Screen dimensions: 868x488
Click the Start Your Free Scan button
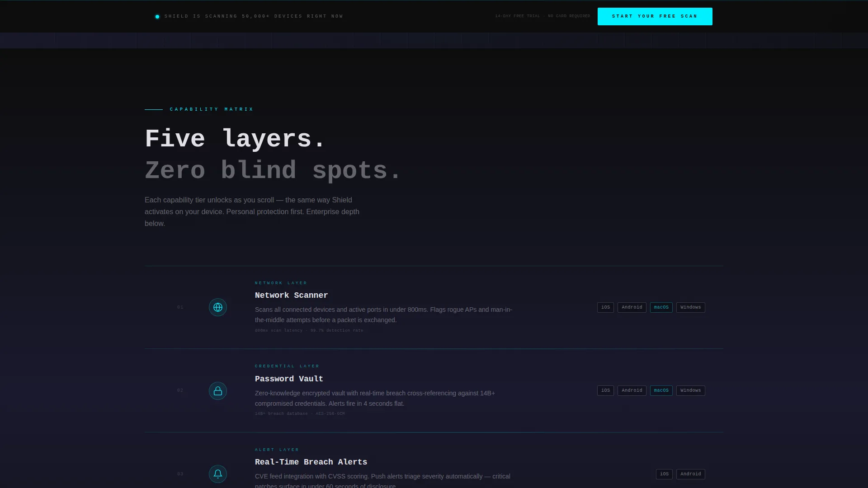[655, 16]
